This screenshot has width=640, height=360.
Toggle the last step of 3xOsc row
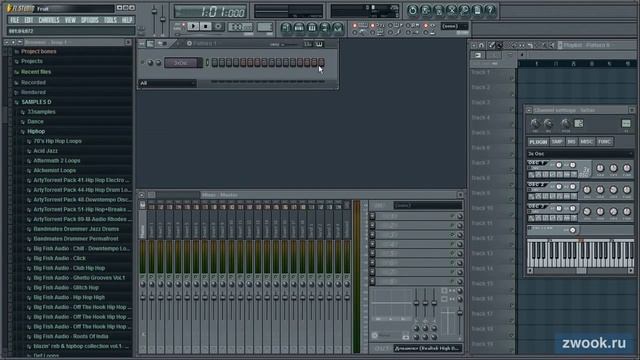[x=321, y=62]
